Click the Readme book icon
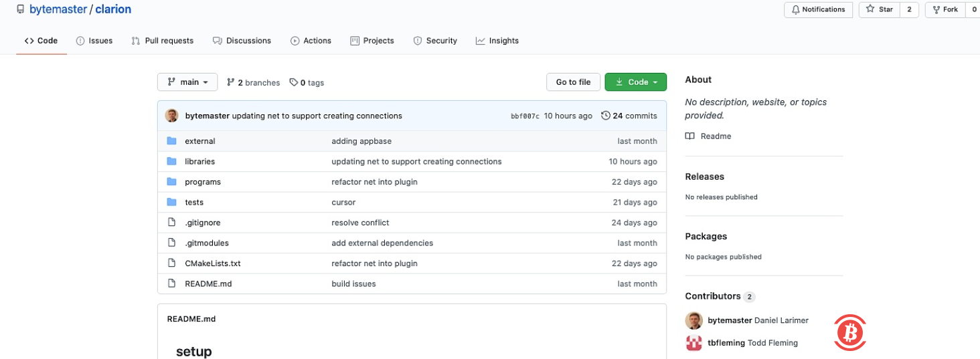 point(690,136)
